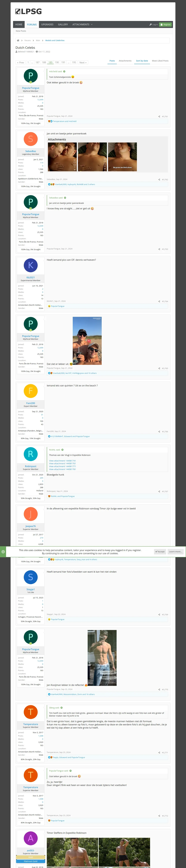Jump to quoted post via 'PopularTongue said' arrow
This screenshot has width=186, height=868.
[x=71, y=771]
